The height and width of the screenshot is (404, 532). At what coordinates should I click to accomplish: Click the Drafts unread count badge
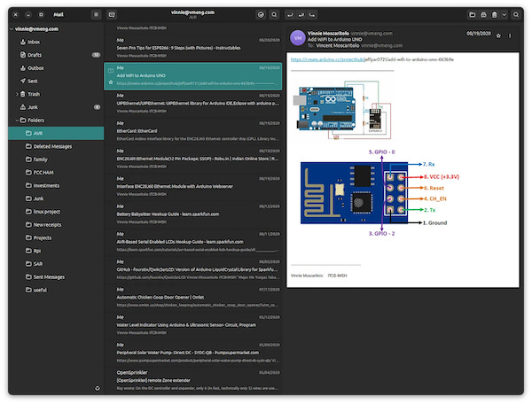(x=97, y=55)
